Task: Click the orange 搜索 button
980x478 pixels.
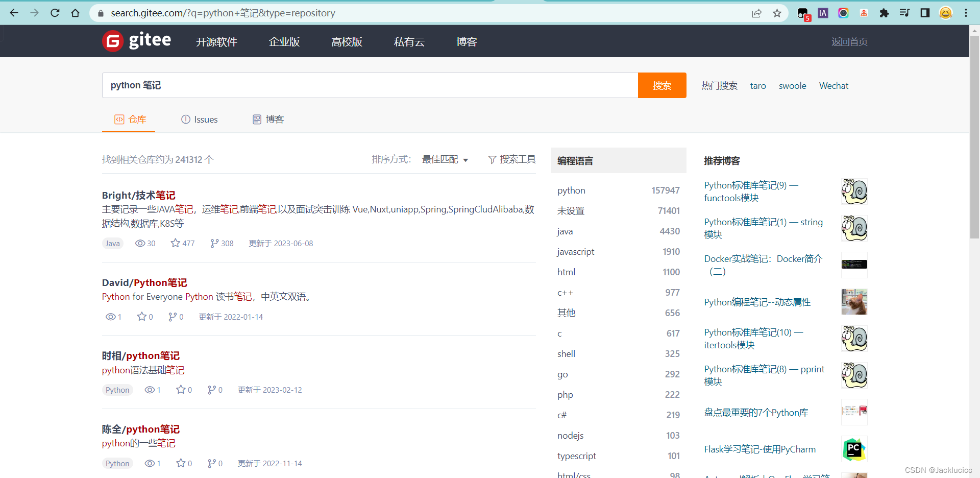Action: coord(662,85)
